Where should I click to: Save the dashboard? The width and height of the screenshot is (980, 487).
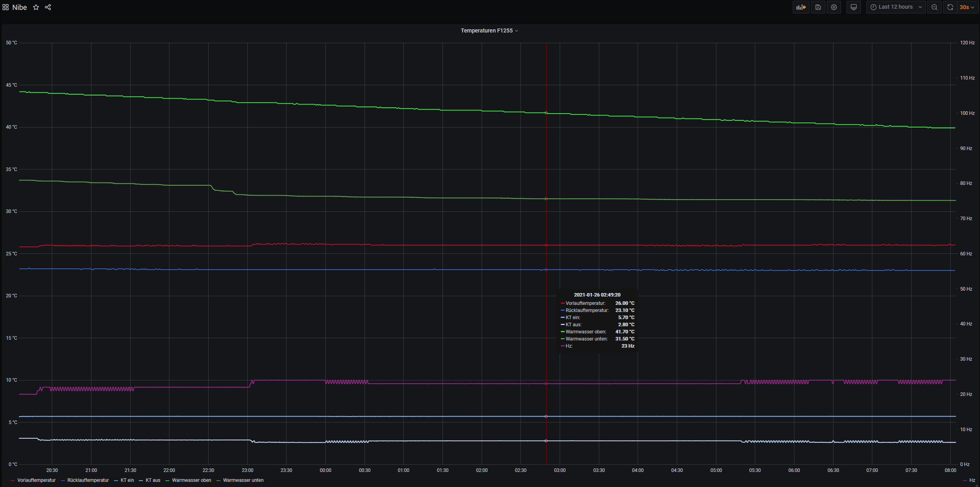tap(818, 7)
